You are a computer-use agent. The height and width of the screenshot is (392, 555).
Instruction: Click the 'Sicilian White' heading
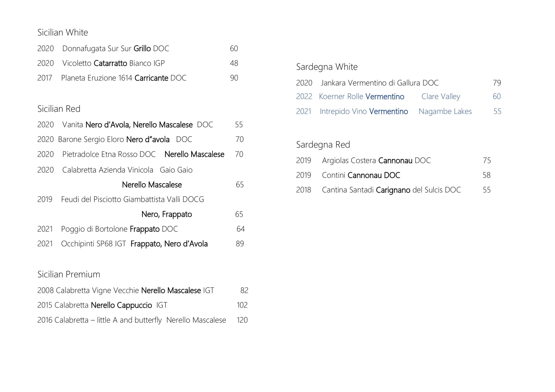63,32
